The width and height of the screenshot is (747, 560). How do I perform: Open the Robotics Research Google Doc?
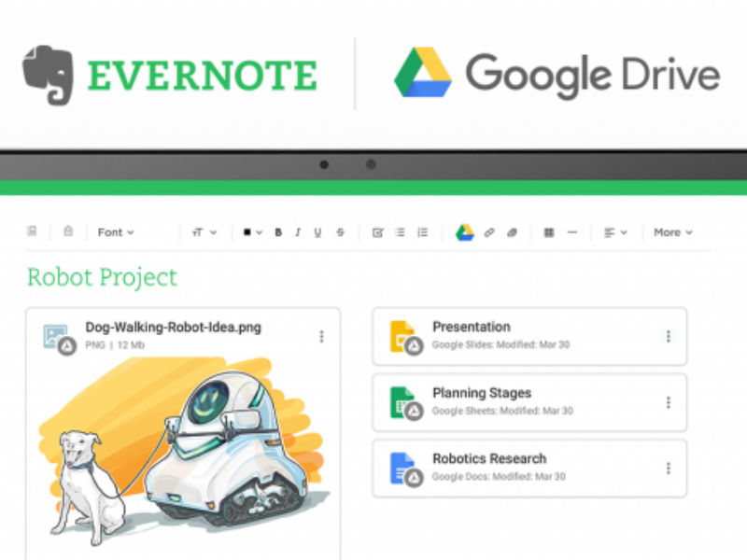point(490,458)
